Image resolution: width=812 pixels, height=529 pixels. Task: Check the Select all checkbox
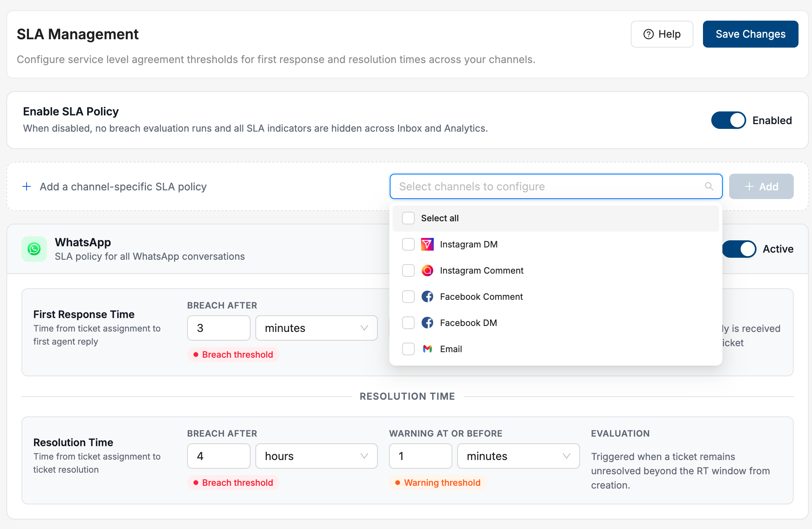point(408,218)
